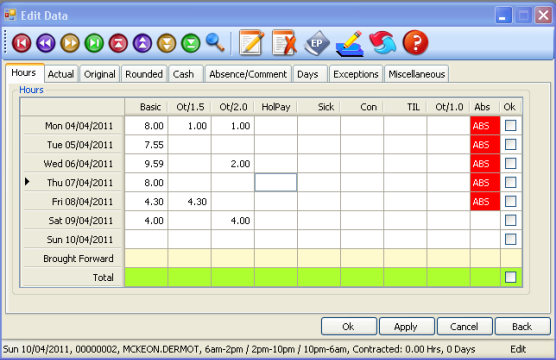Click the edit notepad pencil icon

pyautogui.click(x=252, y=43)
